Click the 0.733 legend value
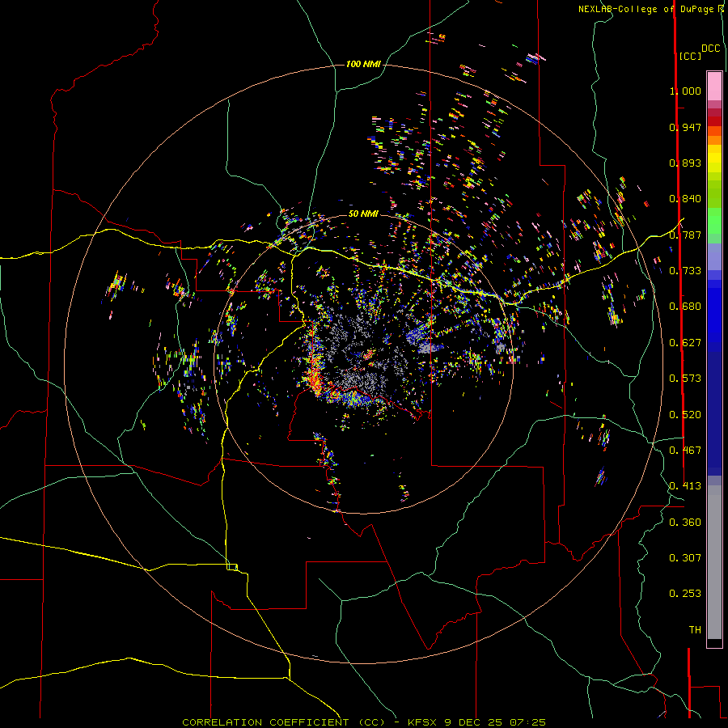This screenshot has width=728, height=728. click(x=685, y=271)
